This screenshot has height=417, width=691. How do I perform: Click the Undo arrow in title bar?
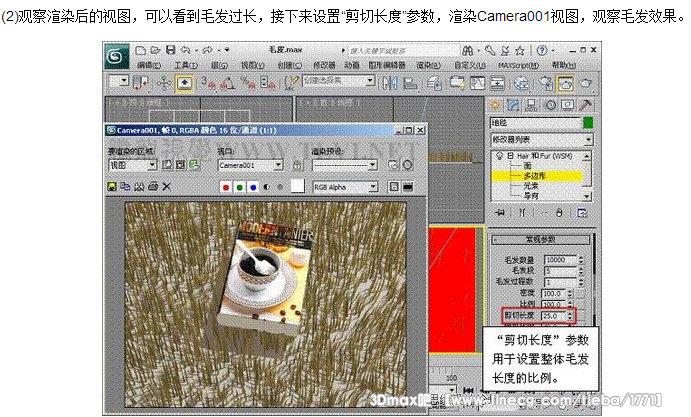tap(186, 50)
